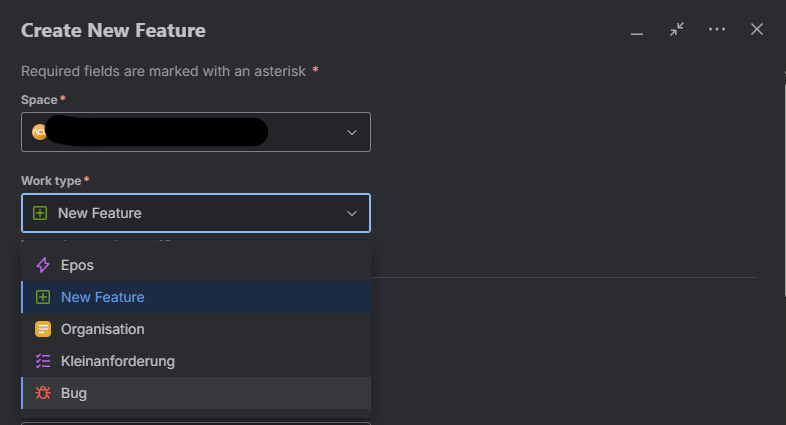The width and height of the screenshot is (786, 425).
Task: Exit full screen with the collapse arrows
Action: tap(677, 30)
